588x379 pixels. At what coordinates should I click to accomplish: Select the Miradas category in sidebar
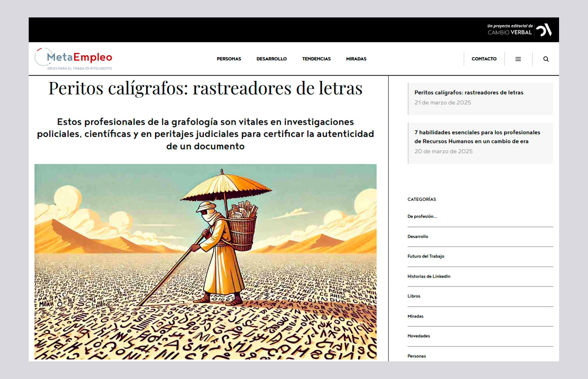415,316
